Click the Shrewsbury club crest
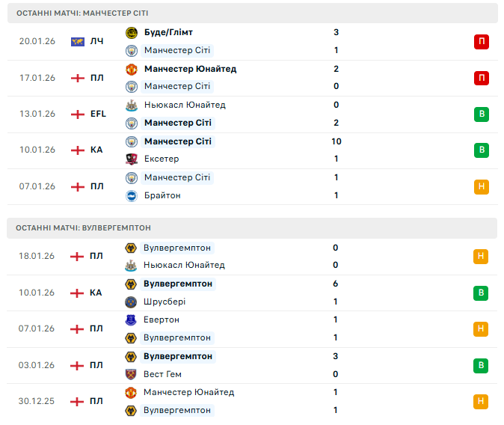Image resolution: width=504 pixels, height=425 pixels. point(132,302)
